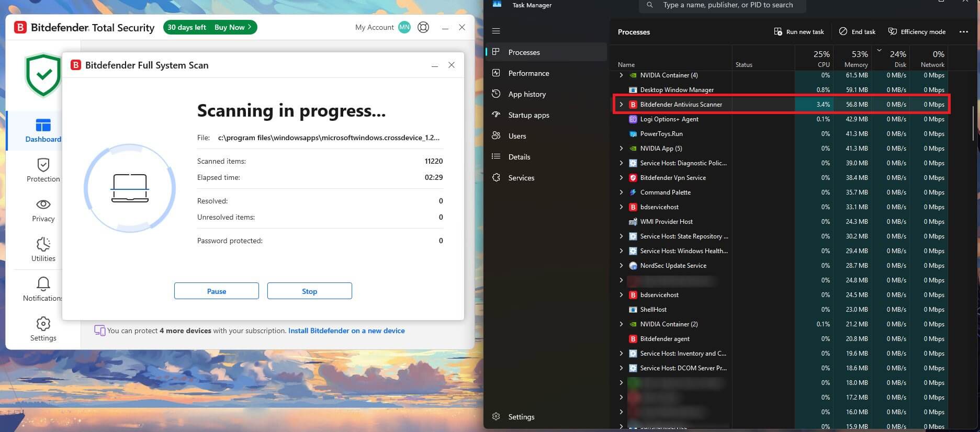
Task: Open Notifications in Bitdefender sidebar
Action: 43,289
